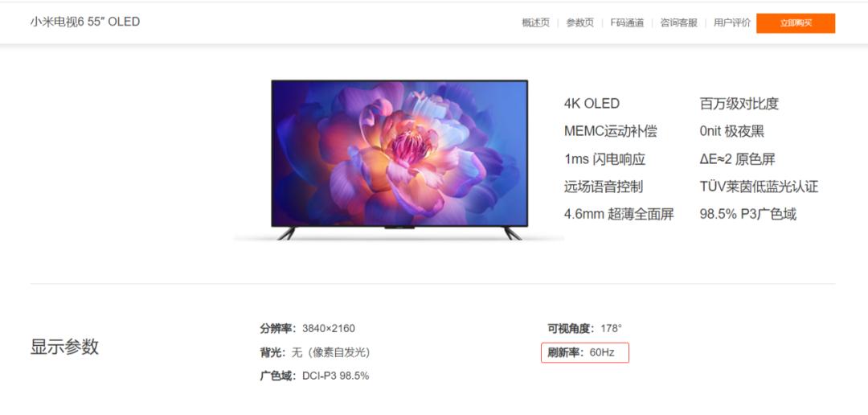The image size is (868, 415).
Task: Click the orange 立即购买 buy button
Action: [796, 23]
